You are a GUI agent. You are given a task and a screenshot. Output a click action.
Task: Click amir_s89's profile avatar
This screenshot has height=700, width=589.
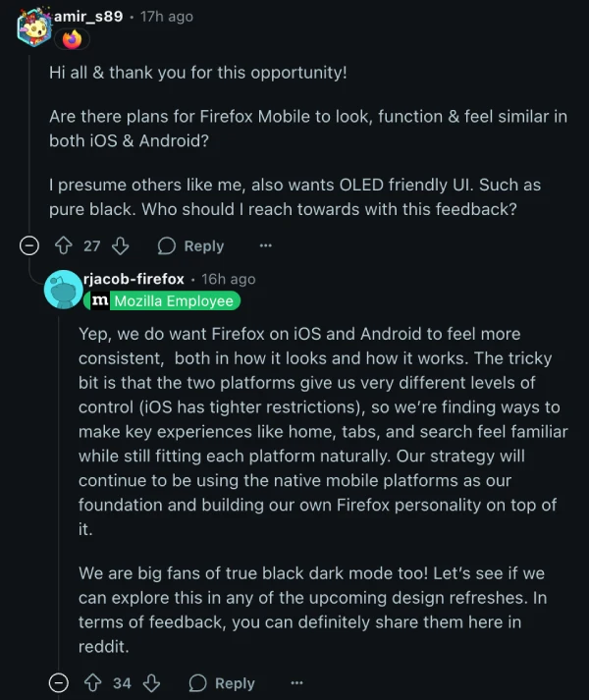[33, 27]
